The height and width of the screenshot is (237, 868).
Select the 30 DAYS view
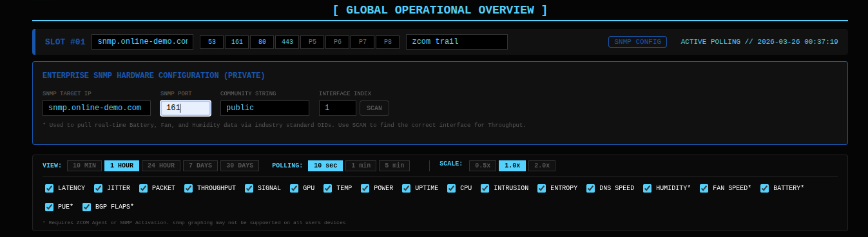click(240, 166)
